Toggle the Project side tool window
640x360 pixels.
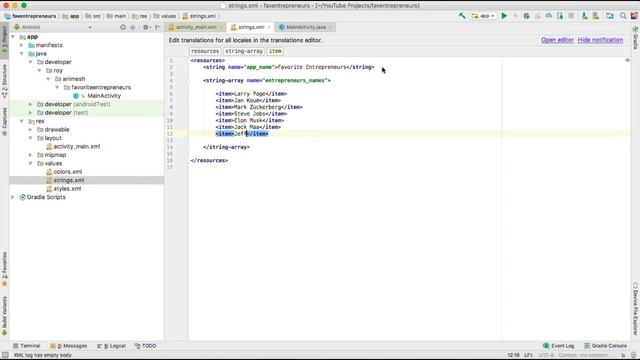point(4,40)
